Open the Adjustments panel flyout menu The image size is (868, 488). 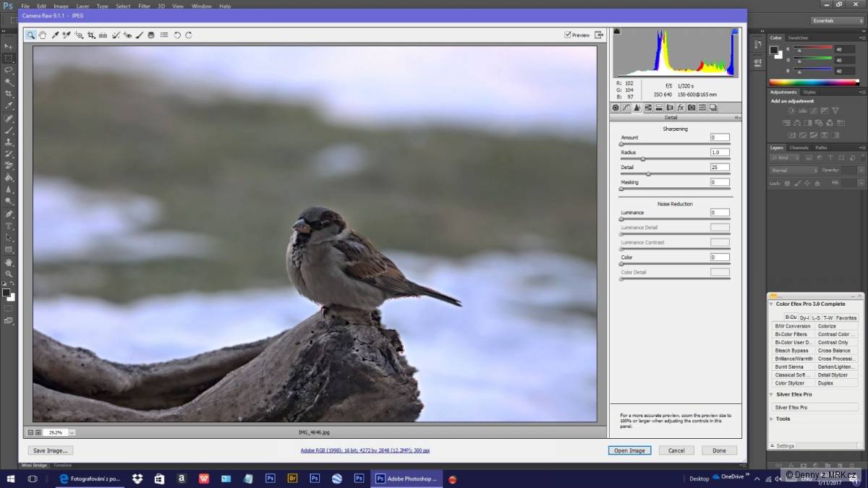click(x=861, y=92)
